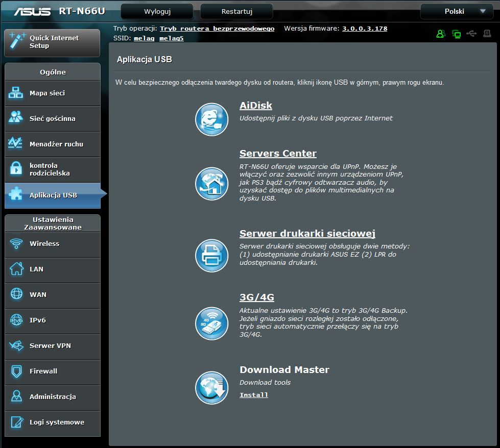Click the melag5 SSID link
The width and height of the screenshot is (500, 448).
(x=172, y=38)
